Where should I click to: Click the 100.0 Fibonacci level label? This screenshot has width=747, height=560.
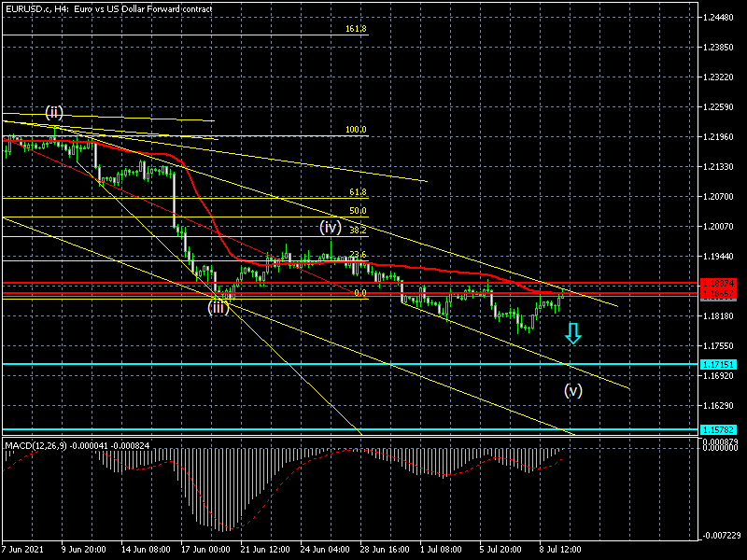[356, 130]
